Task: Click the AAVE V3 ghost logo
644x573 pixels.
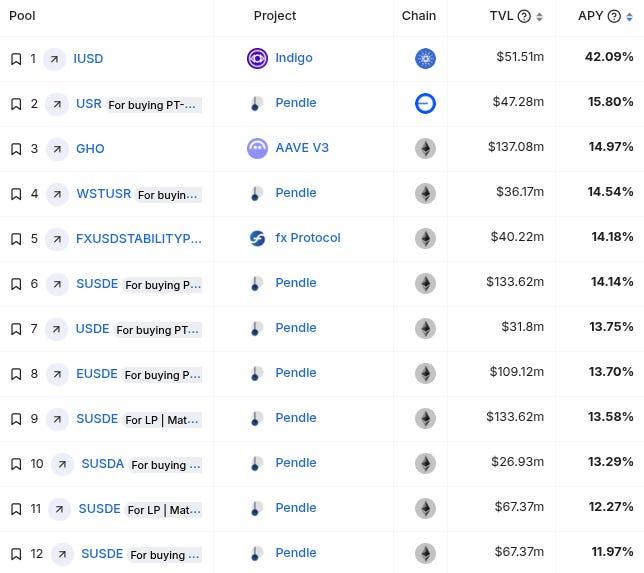Action: (x=258, y=148)
